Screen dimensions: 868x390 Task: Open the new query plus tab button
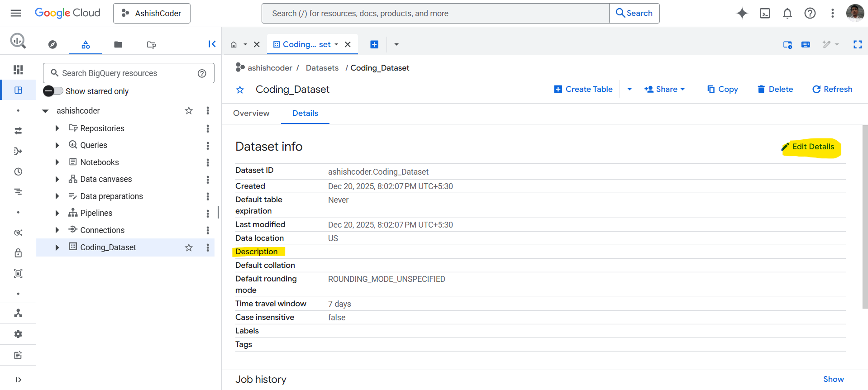tap(374, 44)
